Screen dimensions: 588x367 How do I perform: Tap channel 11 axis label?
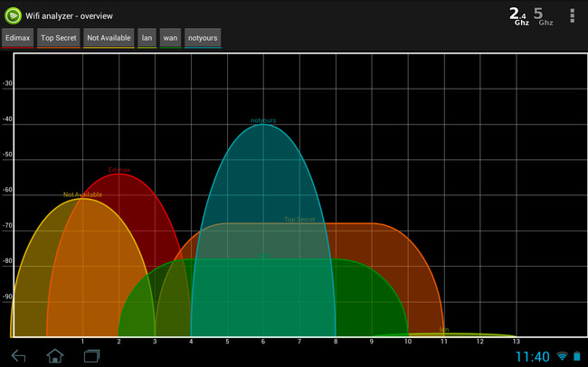click(x=444, y=342)
